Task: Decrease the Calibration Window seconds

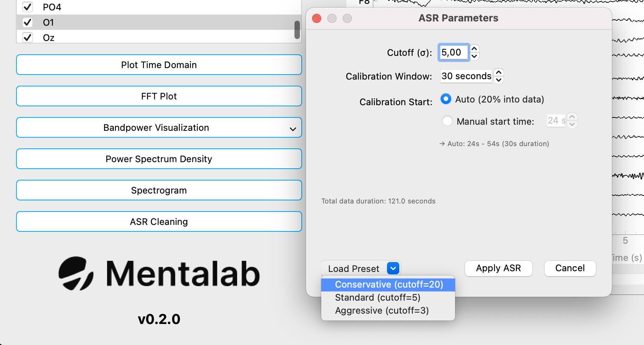Action: 499,80
